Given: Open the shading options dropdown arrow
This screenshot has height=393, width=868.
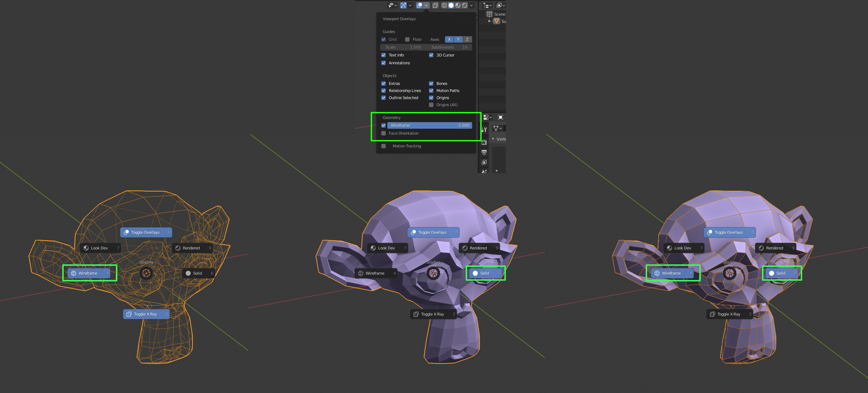Looking at the screenshot, I should 472,5.
